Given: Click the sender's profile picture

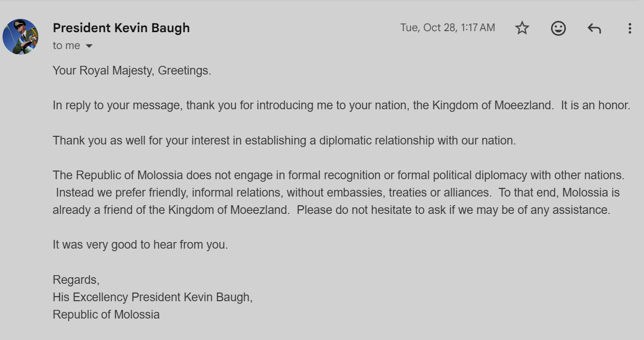Looking at the screenshot, I should coord(20,37).
